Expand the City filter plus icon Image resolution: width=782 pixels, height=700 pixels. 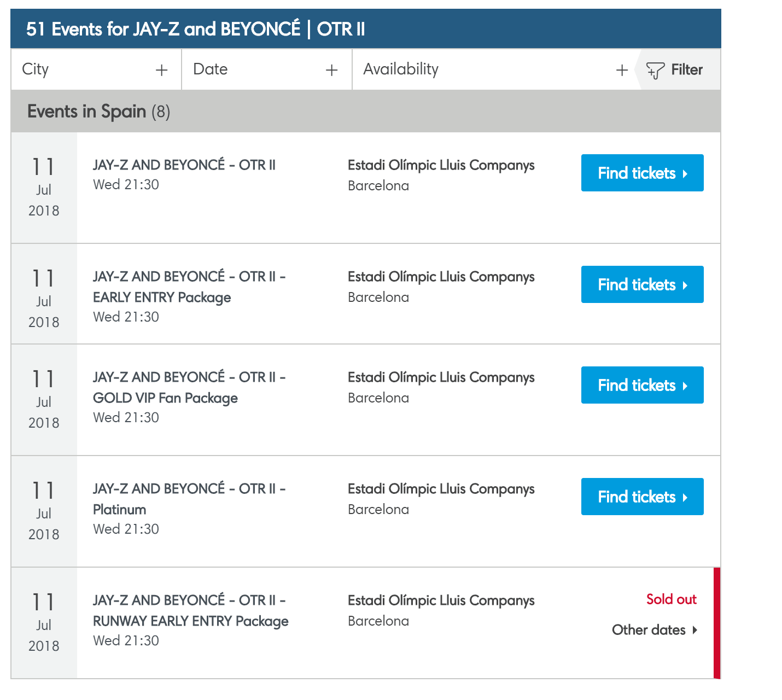pos(161,70)
